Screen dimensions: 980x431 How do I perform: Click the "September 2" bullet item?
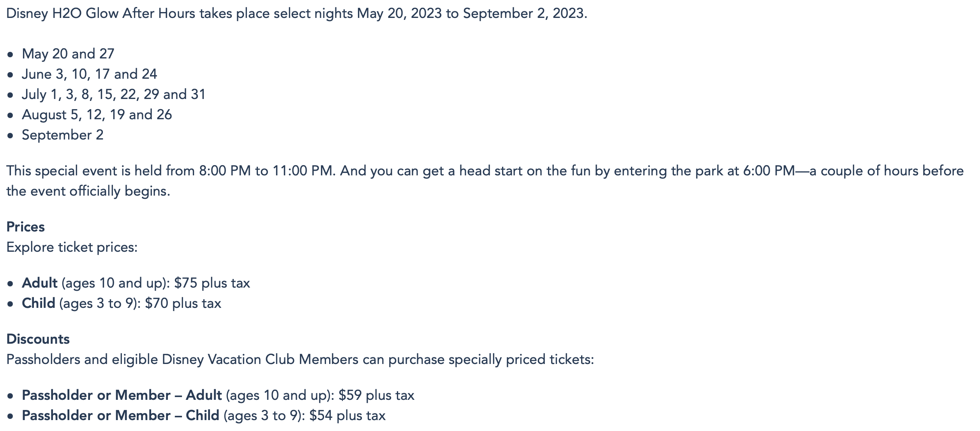tap(63, 135)
